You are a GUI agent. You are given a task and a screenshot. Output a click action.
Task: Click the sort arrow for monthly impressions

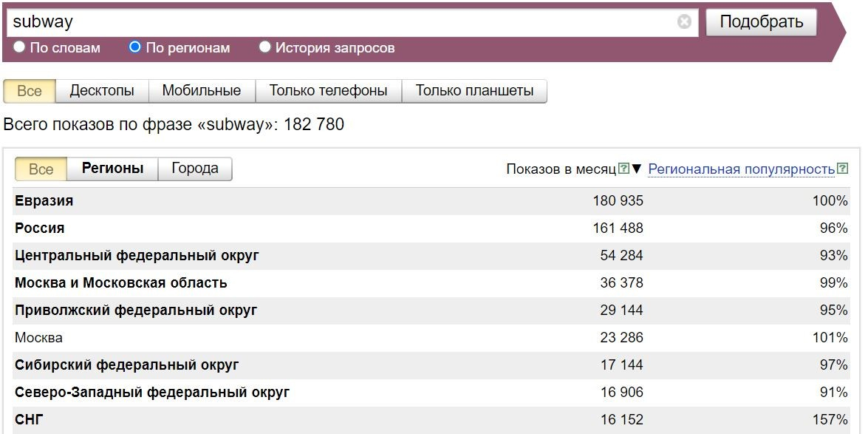637,169
